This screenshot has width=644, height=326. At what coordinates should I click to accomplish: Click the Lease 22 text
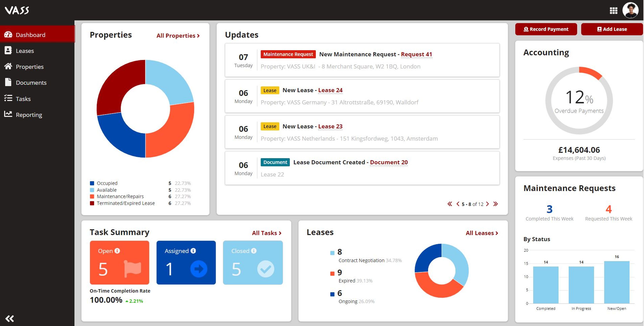coord(272,174)
